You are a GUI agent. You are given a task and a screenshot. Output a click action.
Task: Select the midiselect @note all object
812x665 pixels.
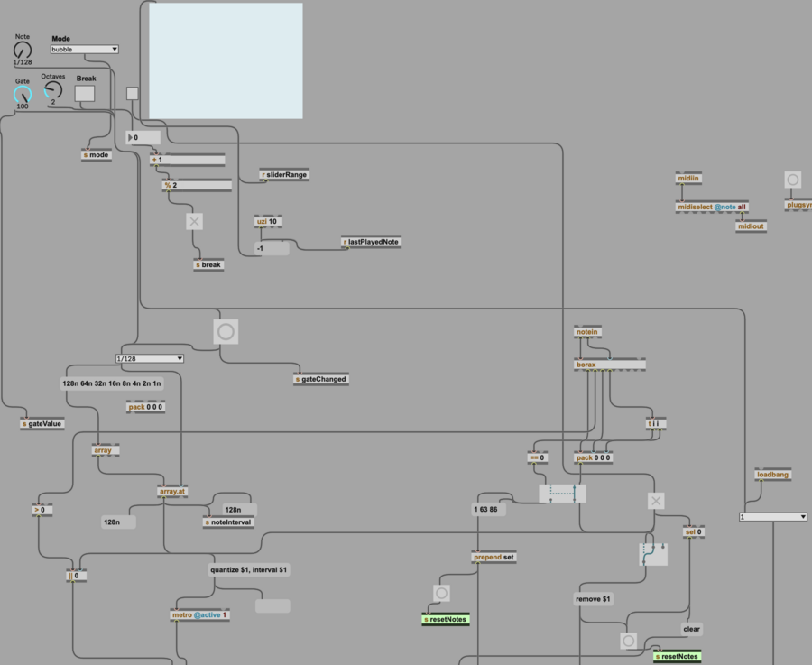point(712,207)
